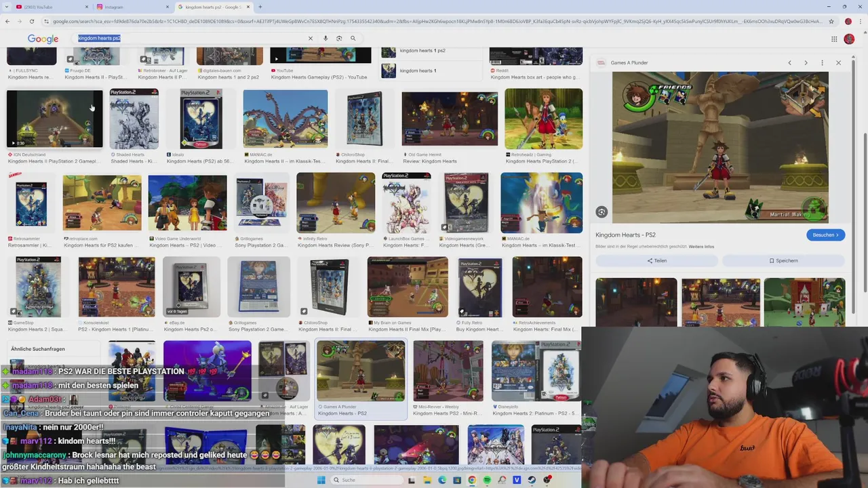Reload the current page

tap(31, 21)
